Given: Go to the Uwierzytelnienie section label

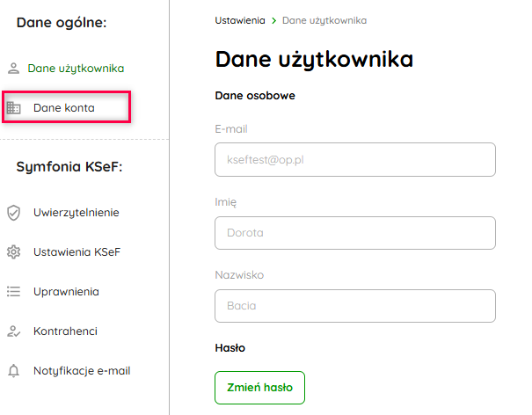Looking at the screenshot, I should tap(77, 212).
